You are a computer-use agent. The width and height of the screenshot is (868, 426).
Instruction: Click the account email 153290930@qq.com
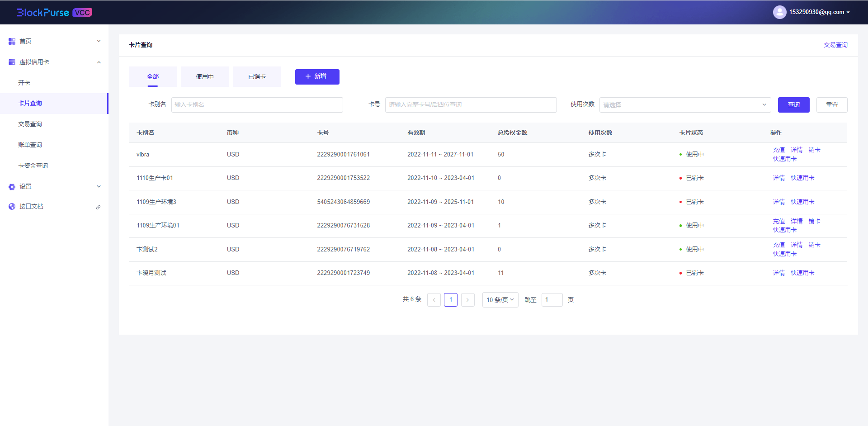click(x=816, y=12)
